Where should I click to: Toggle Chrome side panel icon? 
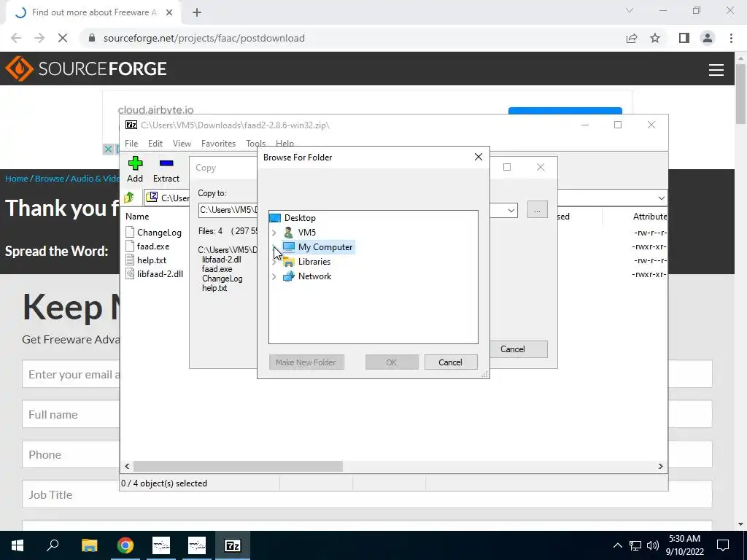pyautogui.click(x=684, y=38)
